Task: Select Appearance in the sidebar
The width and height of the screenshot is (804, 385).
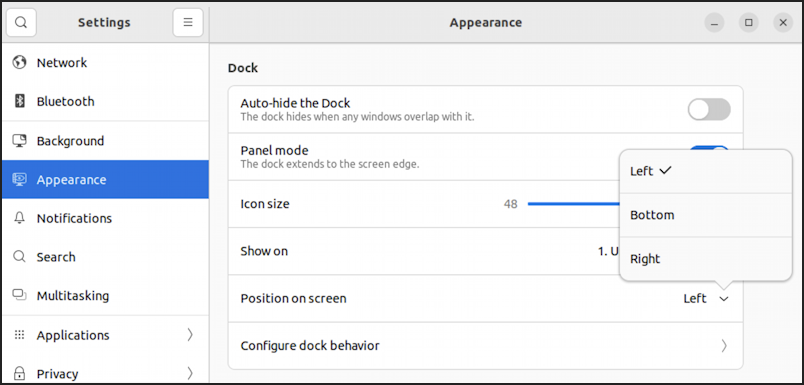Action: point(105,179)
